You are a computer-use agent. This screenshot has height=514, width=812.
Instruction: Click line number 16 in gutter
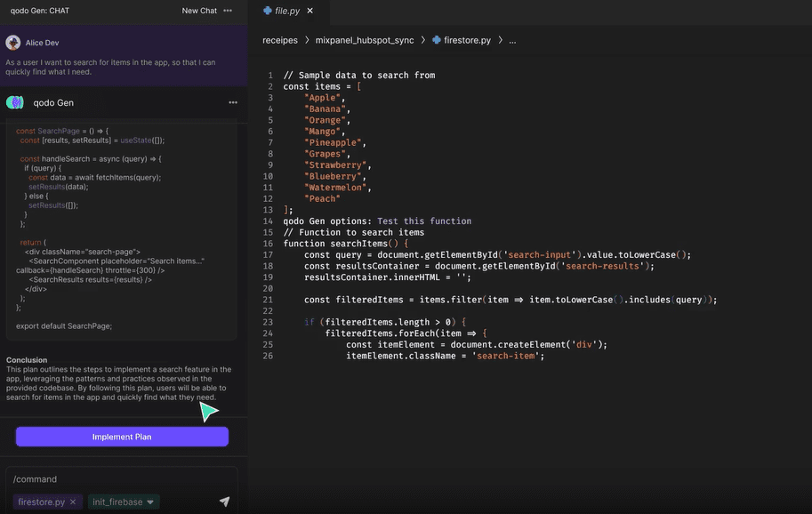coord(268,244)
